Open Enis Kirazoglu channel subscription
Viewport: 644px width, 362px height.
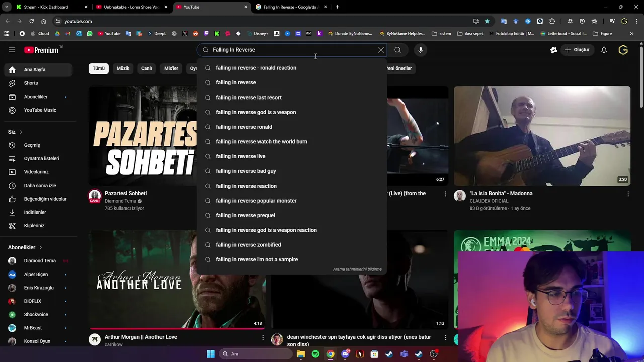pos(39,288)
